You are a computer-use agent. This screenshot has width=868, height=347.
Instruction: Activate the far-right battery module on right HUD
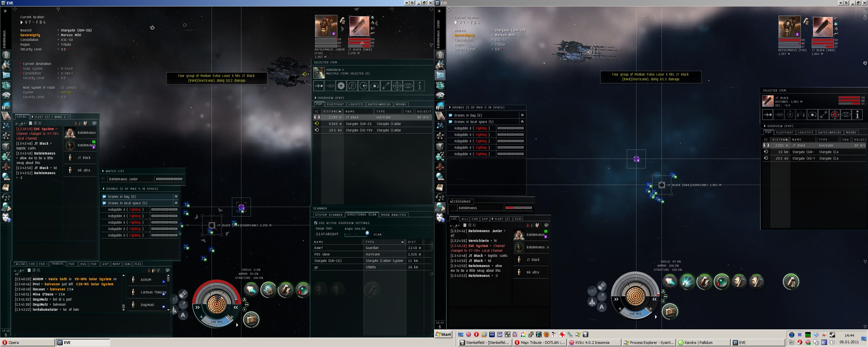(791, 281)
